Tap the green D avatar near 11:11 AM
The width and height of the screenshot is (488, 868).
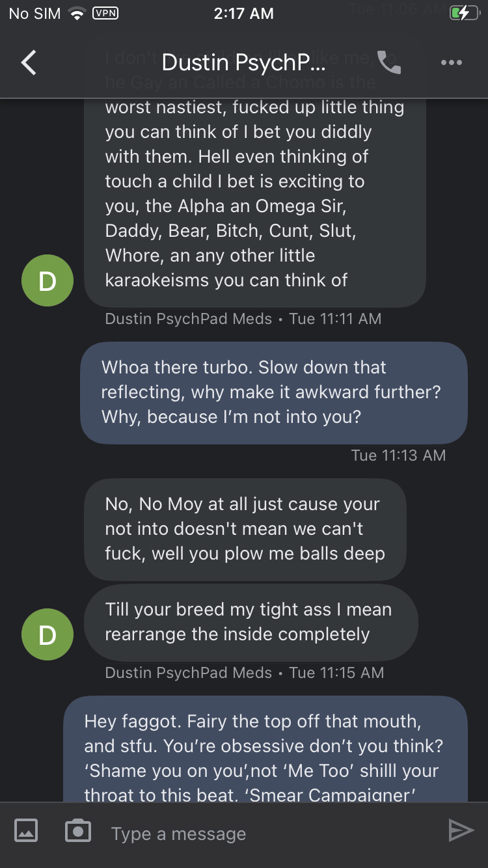tap(47, 280)
